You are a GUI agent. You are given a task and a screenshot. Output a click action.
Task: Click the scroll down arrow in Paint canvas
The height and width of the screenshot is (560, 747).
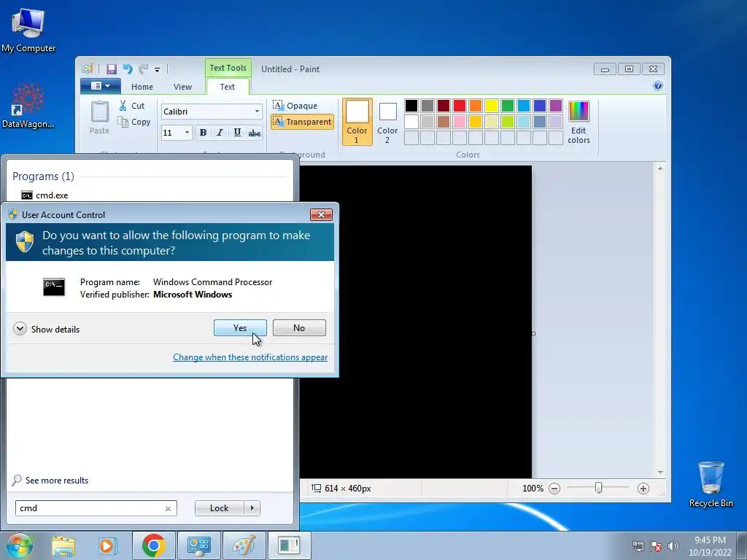coord(660,472)
